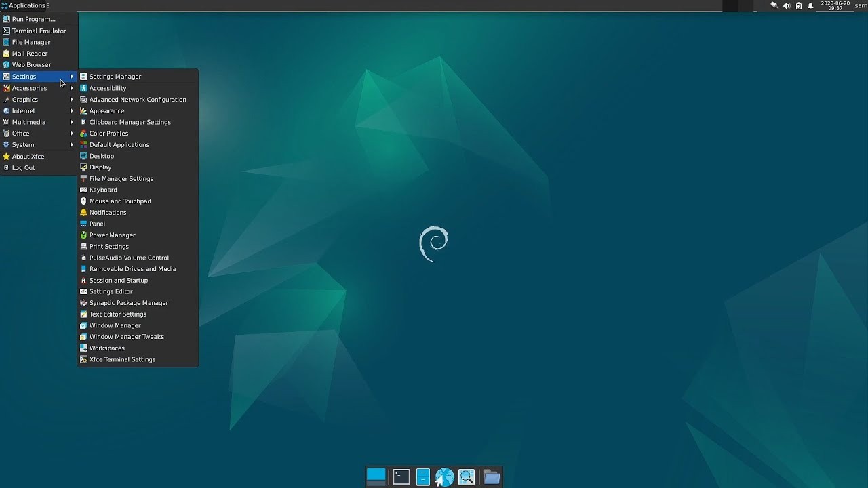Expand the System submenu arrow
868x488 pixels.
pyautogui.click(x=71, y=145)
